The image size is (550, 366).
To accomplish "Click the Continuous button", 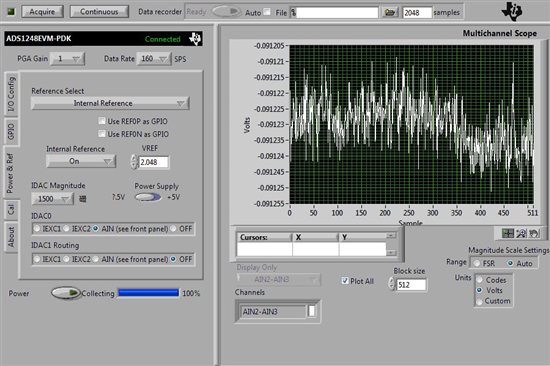I will (x=99, y=12).
